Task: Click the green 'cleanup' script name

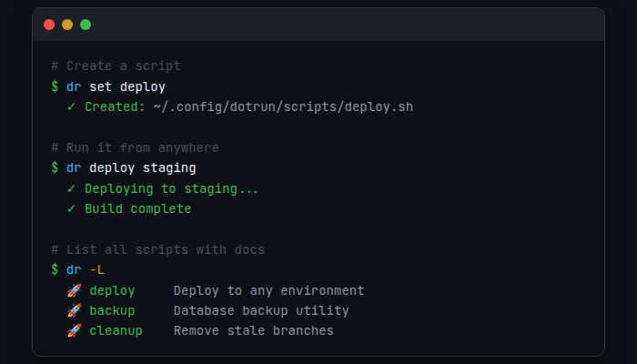Action: [x=116, y=330]
